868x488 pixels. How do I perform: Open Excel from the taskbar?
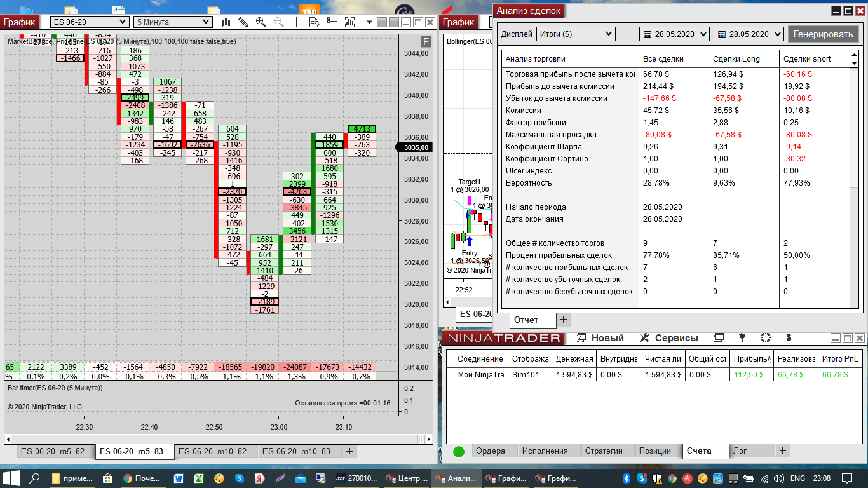click(198, 478)
